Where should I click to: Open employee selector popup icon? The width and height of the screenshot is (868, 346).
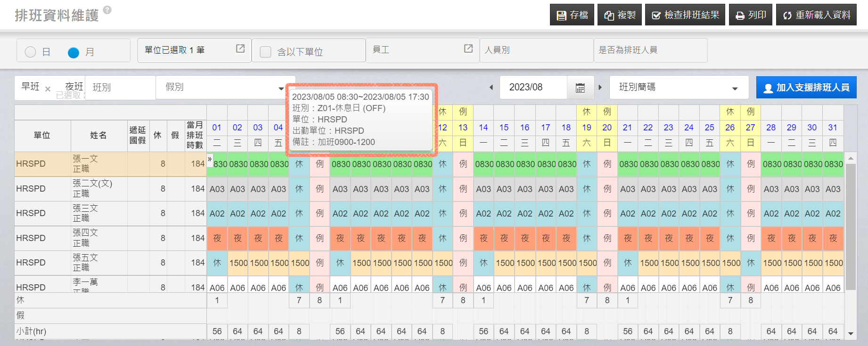468,48
